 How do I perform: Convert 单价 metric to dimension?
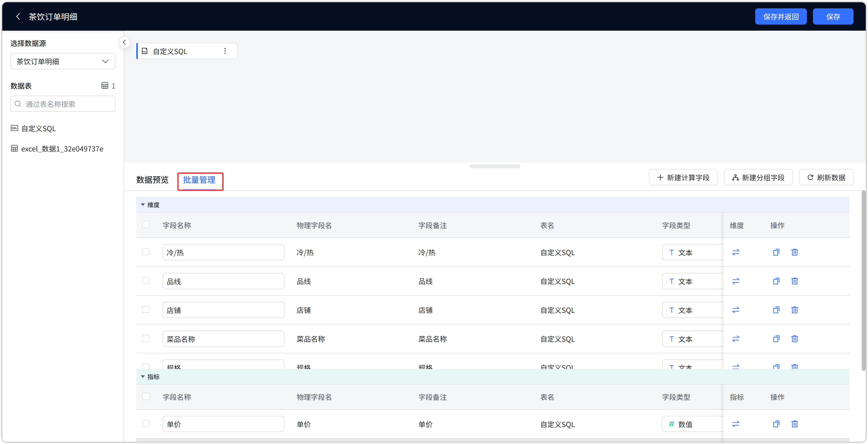coord(736,424)
